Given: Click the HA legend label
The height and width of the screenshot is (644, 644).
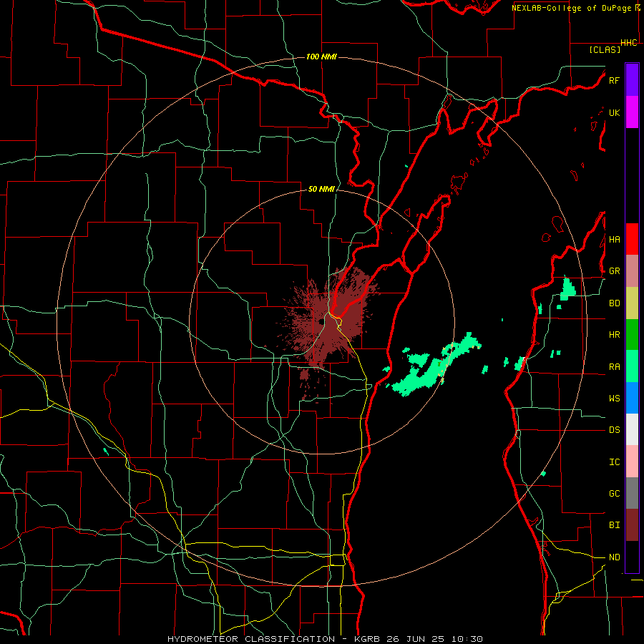Looking at the screenshot, I should (614, 240).
